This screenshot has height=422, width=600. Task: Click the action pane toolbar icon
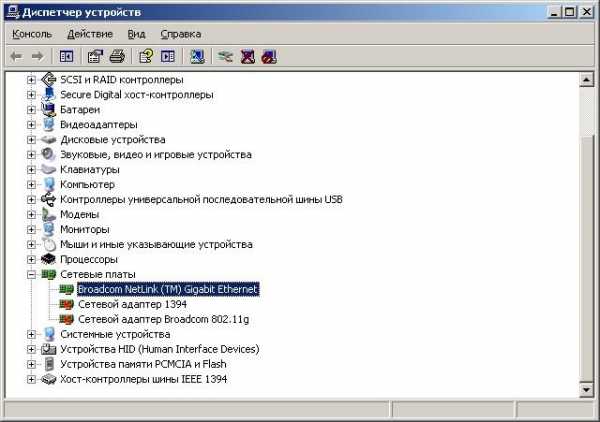coord(168,57)
